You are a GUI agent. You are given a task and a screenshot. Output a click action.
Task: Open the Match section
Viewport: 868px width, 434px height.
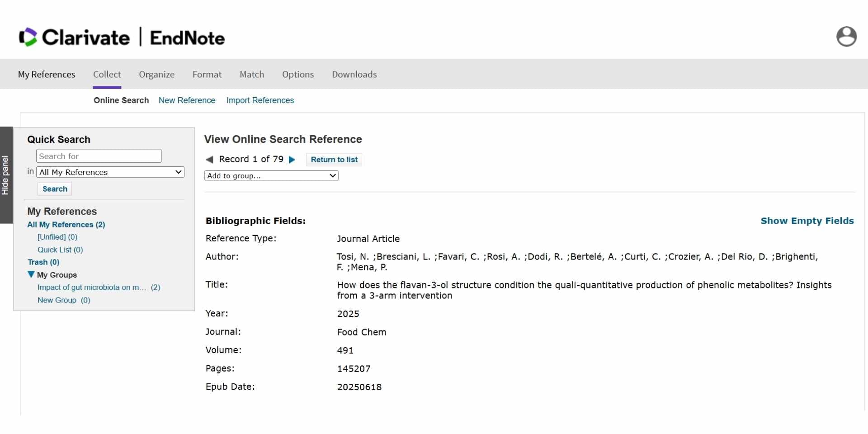[252, 74]
